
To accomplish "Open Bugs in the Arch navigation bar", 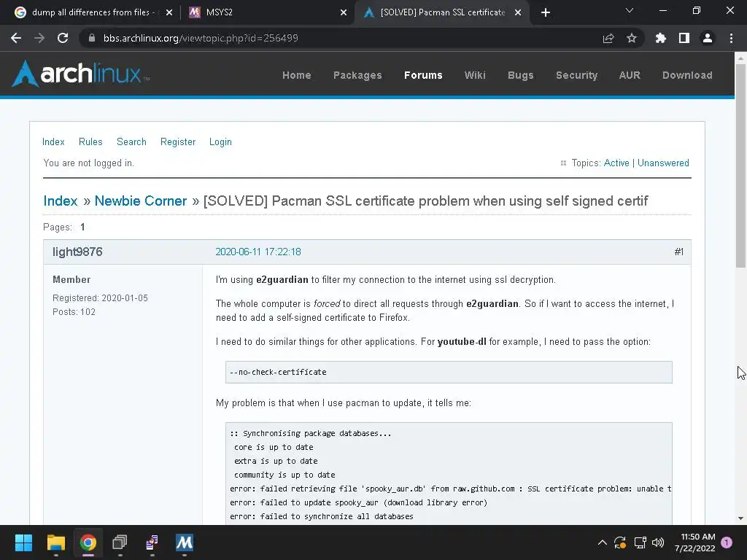I will click(520, 75).
